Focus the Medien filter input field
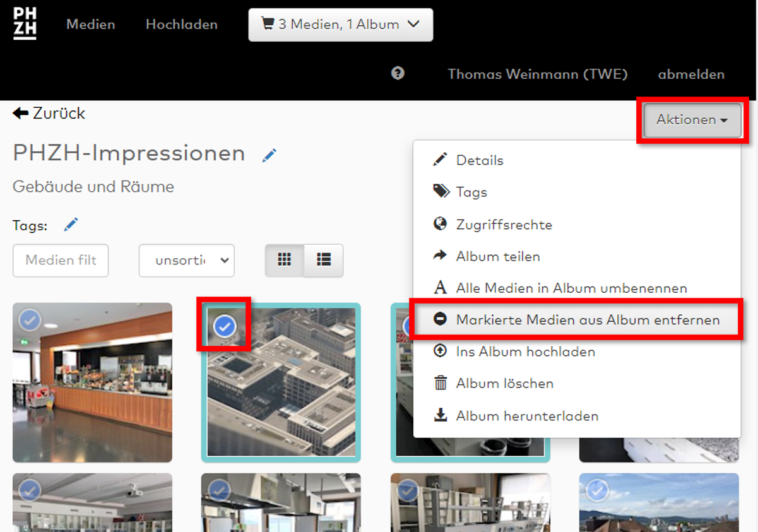758x532 pixels. pos(61,260)
